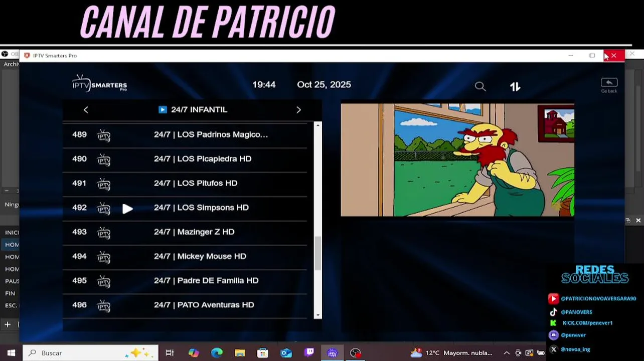The width and height of the screenshot is (644, 361).
Task: Click TV logo icon of channel 496
Action: click(104, 305)
